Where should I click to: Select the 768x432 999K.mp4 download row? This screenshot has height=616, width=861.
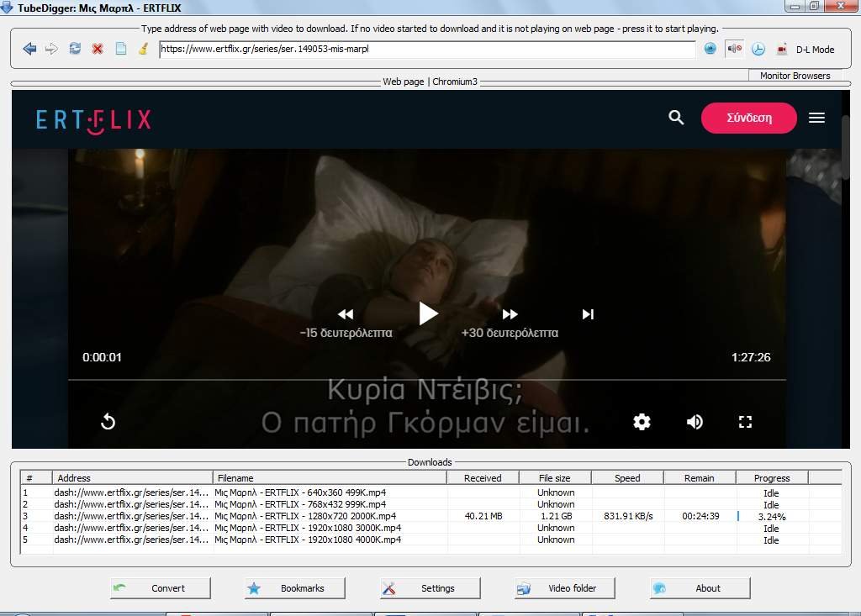pos(431,504)
